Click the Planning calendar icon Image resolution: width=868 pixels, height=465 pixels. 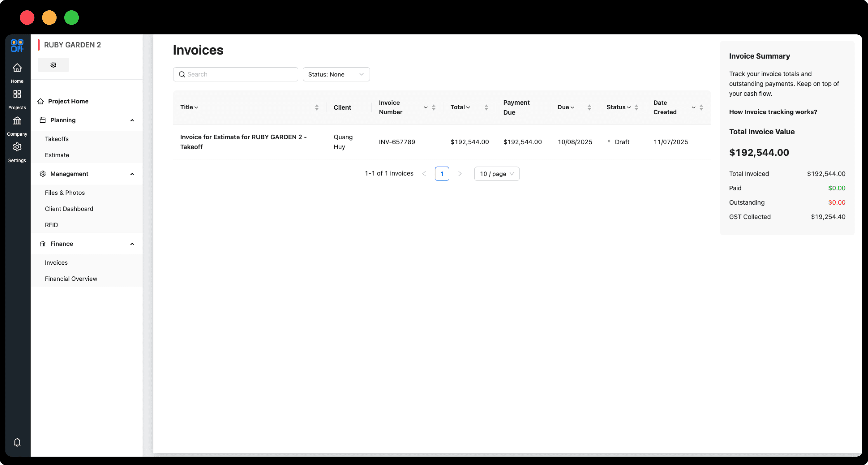pyautogui.click(x=42, y=120)
